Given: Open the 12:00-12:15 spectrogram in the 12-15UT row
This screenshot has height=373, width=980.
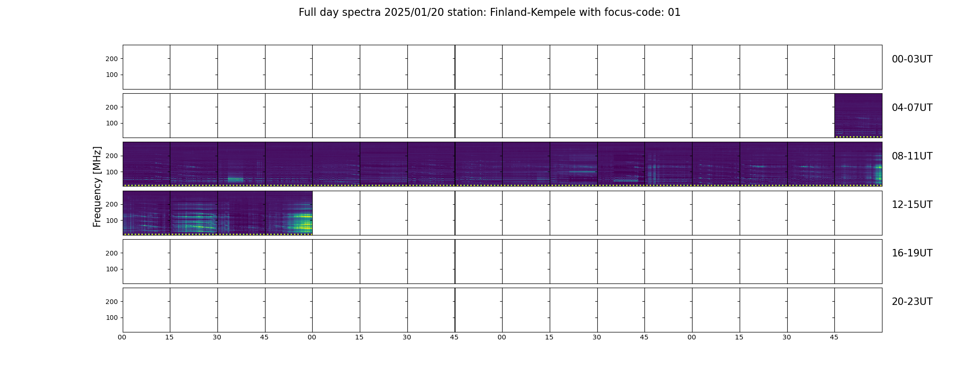Looking at the screenshot, I should click(147, 213).
